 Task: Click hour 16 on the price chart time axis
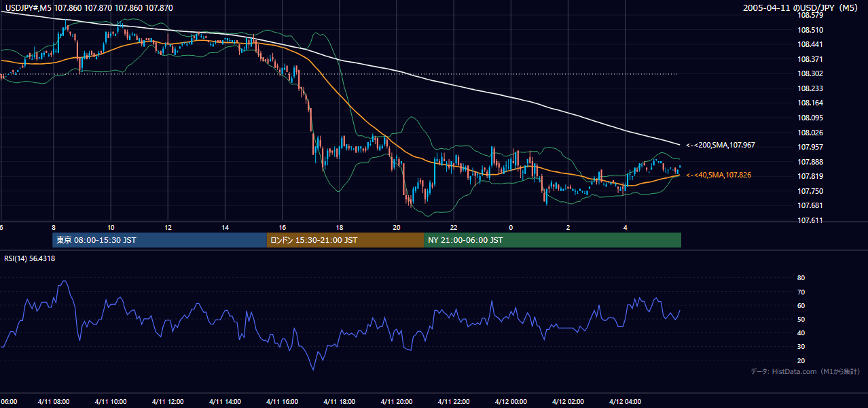(282, 227)
